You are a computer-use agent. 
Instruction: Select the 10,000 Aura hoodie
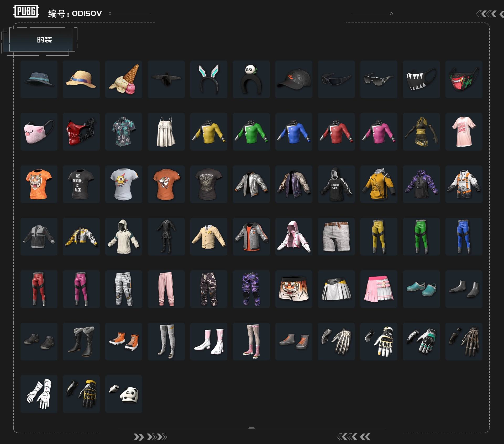(x=336, y=184)
